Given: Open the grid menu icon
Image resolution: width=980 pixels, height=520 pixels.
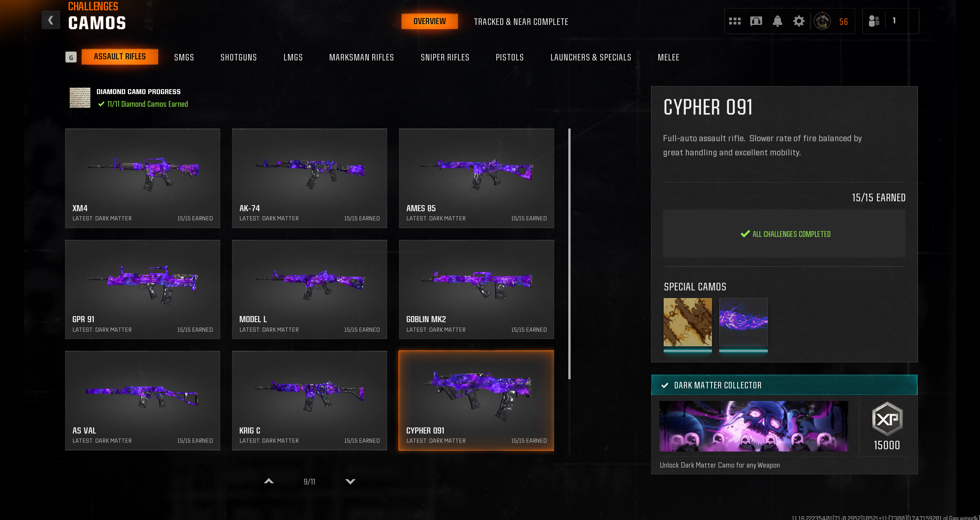Looking at the screenshot, I should [x=735, y=21].
